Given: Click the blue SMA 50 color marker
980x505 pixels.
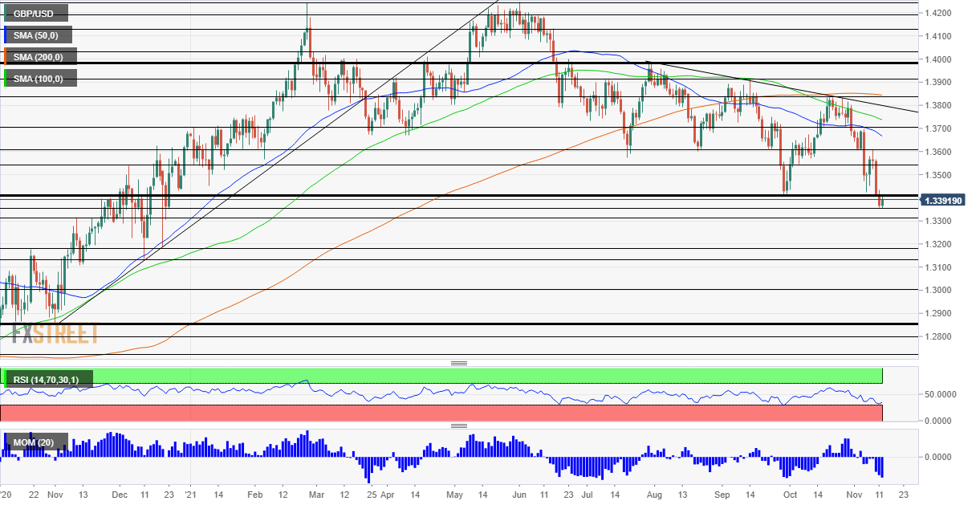Looking at the screenshot, I should click(6, 35).
